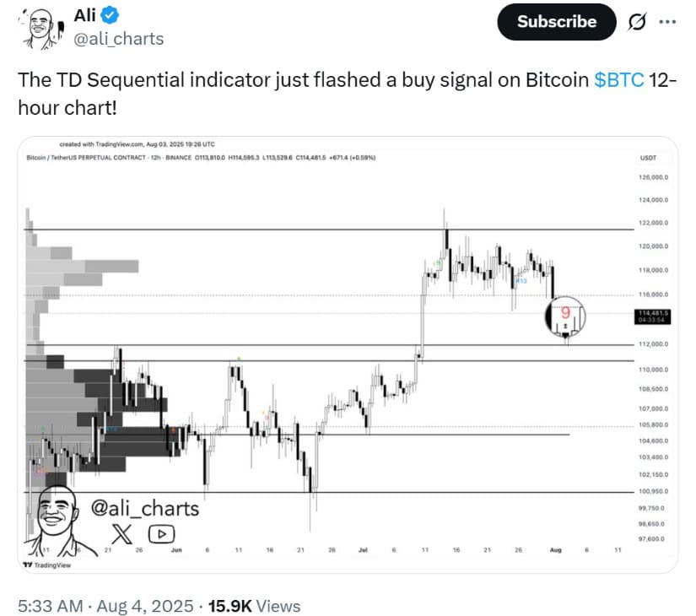Click the TradingView logo in chart corner

coord(46,565)
